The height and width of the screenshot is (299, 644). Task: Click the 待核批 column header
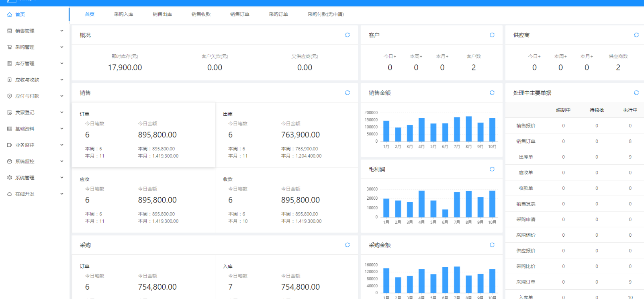pyautogui.click(x=597, y=110)
